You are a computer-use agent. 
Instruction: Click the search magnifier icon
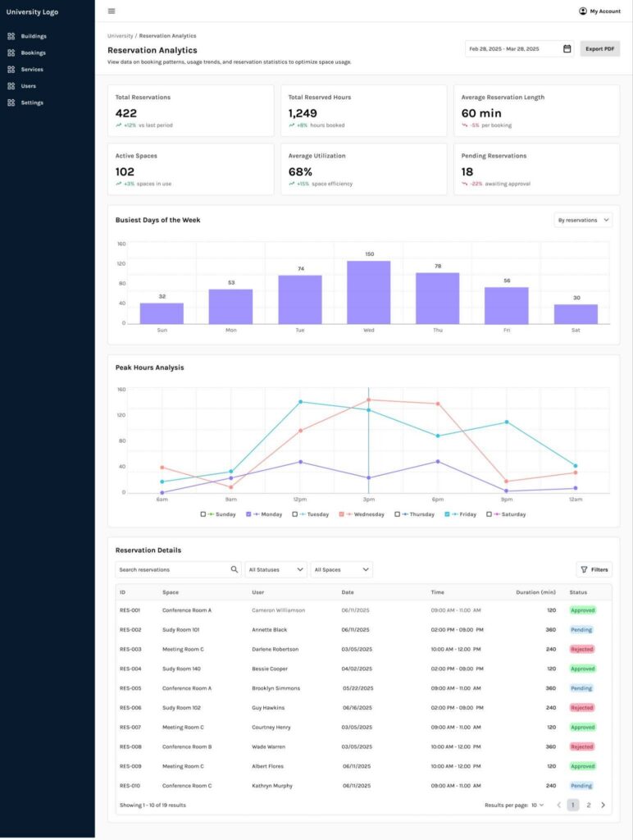click(234, 569)
